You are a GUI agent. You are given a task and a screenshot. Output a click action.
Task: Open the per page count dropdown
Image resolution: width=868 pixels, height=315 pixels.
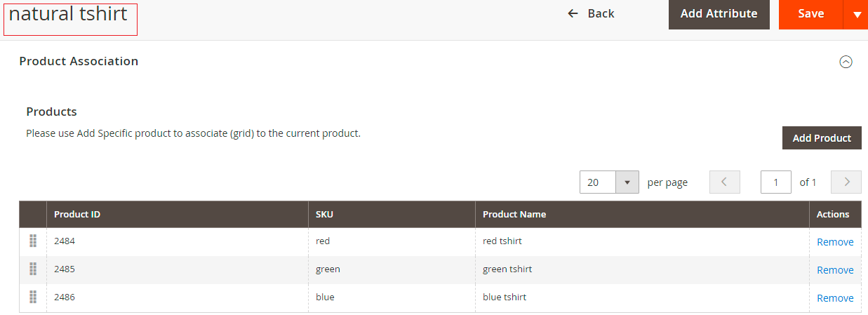coord(627,182)
